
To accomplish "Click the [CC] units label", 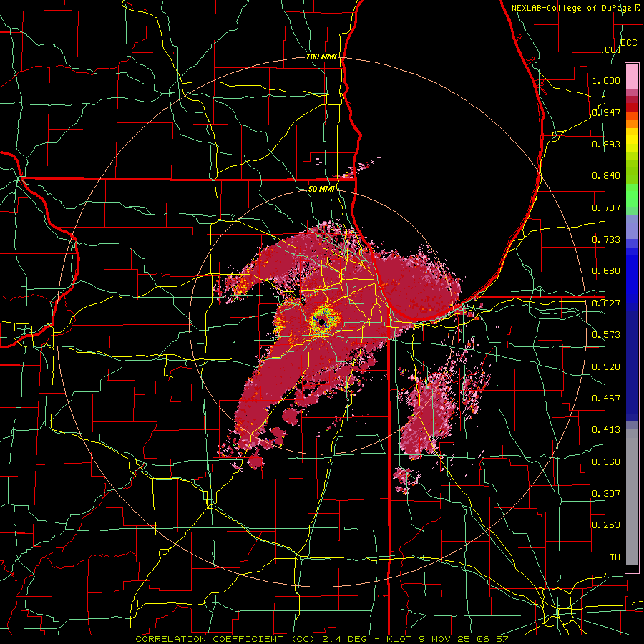I will pyautogui.click(x=610, y=49).
